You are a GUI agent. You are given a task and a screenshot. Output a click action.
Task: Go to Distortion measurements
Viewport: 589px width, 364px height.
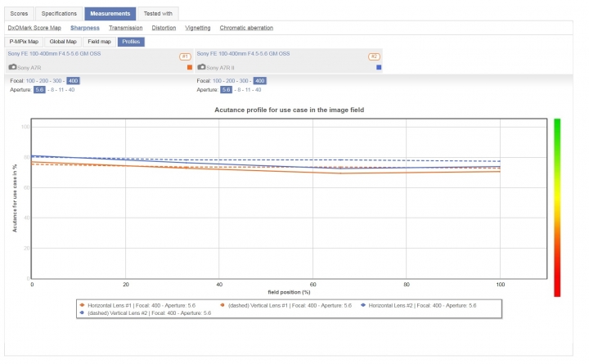tap(164, 28)
